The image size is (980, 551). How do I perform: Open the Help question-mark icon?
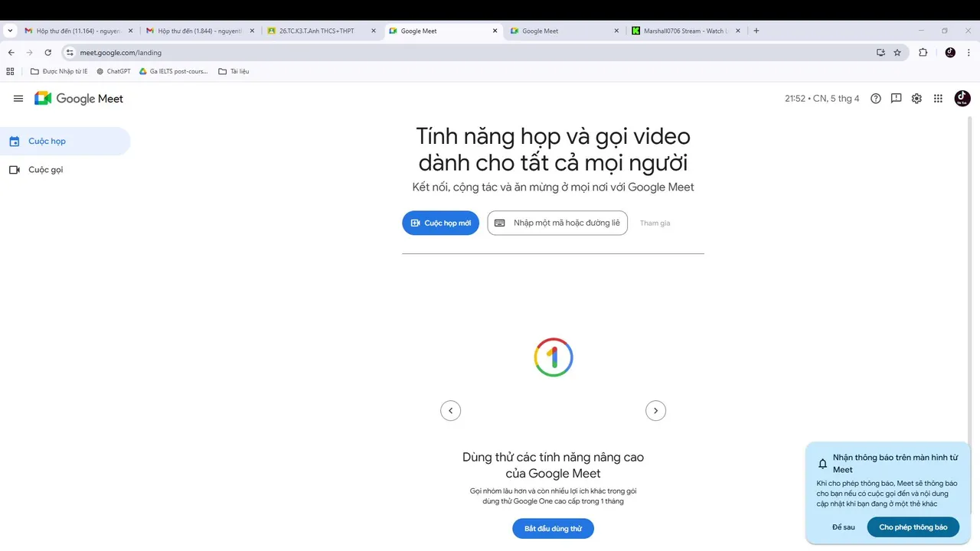876,99
